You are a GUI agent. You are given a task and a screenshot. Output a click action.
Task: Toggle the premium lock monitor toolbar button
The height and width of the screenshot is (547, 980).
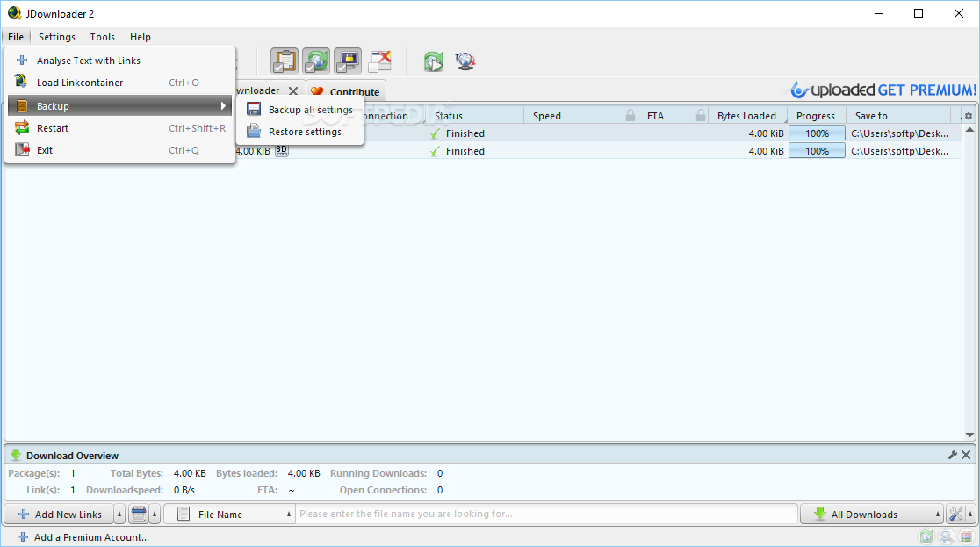click(x=348, y=61)
